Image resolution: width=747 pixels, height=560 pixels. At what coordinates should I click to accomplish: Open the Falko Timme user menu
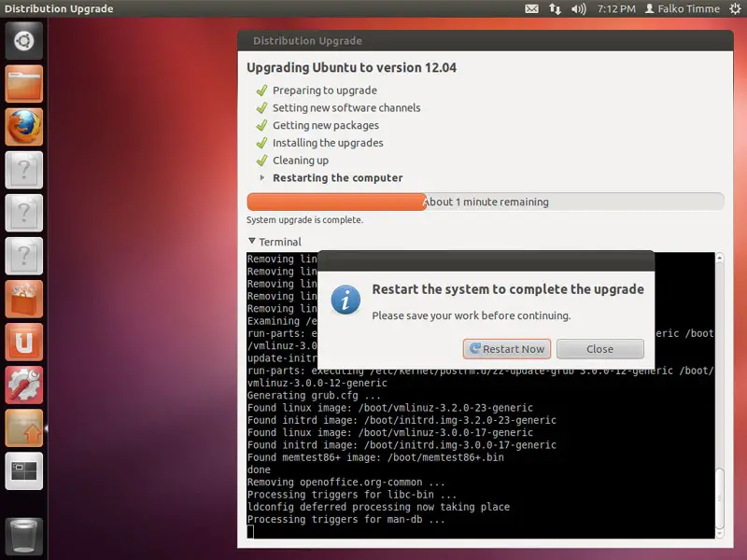(x=683, y=8)
